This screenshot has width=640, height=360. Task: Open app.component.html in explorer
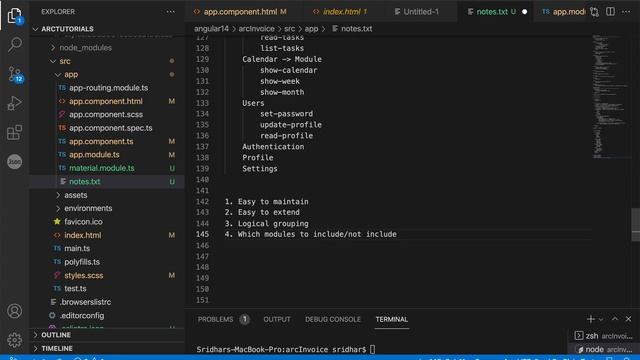coord(106,101)
